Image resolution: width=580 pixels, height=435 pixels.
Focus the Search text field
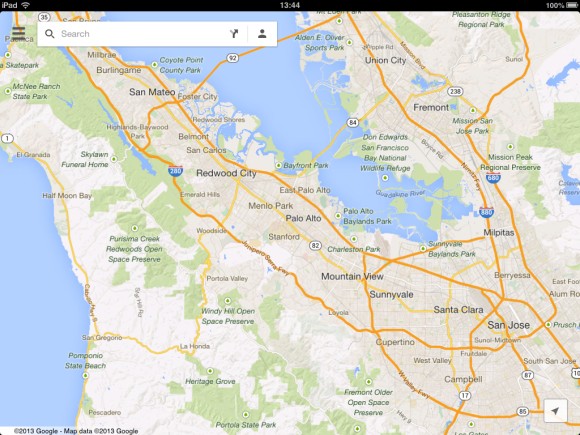(x=141, y=34)
